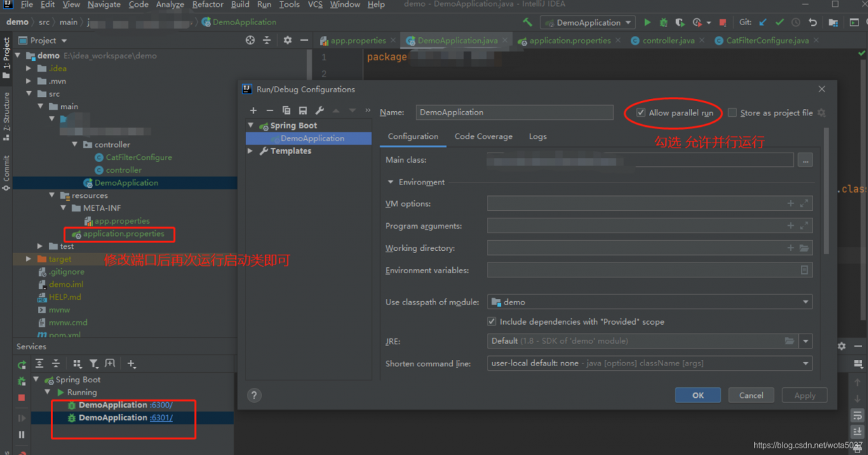Open the VCS menu
Image resolution: width=868 pixels, height=455 pixels.
click(x=315, y=5)
